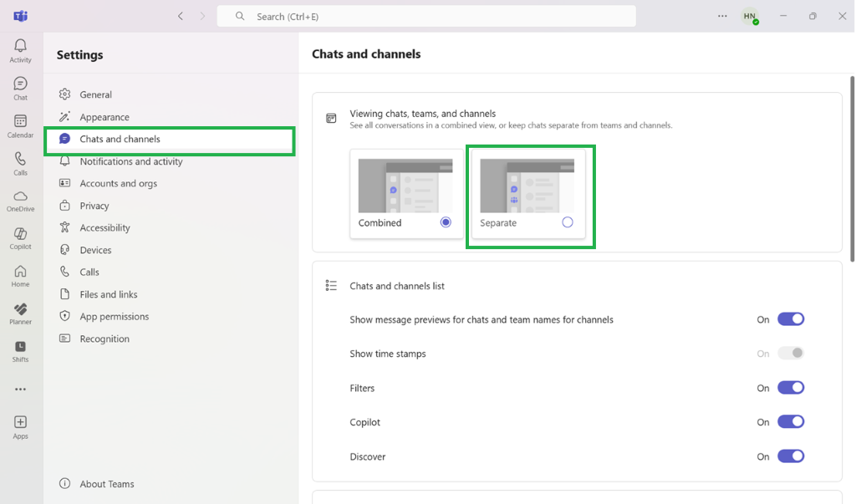This screenshot has height=504, width=856.
Task: Open Home in the app rail
Action: coord(20,277)
